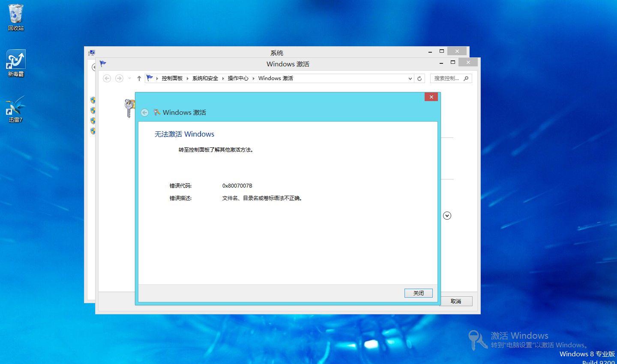This screenshot has height=364, width=617.
Task: Close the Windows 激活 explorer window
Action: pyautogui.click(x=468, y=63)
